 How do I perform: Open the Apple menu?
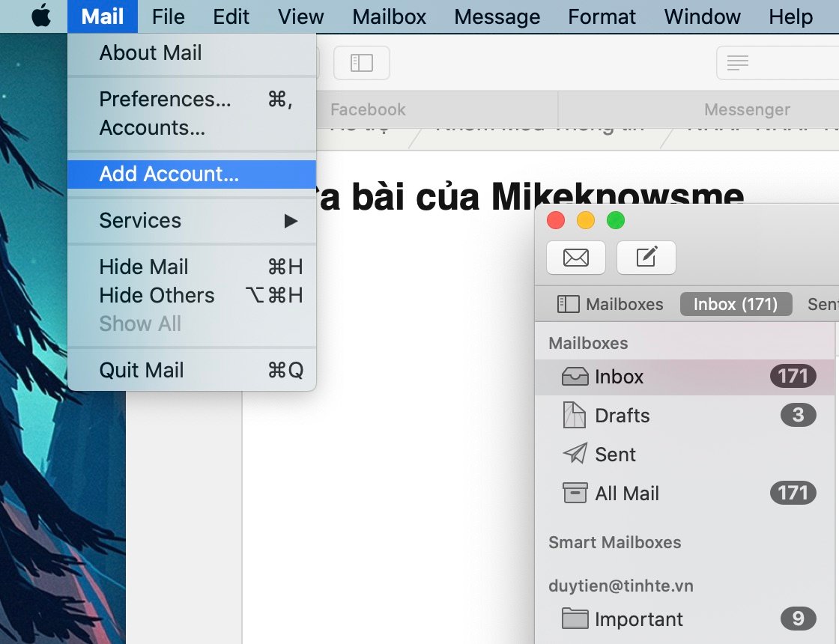(x=41, y=16)
